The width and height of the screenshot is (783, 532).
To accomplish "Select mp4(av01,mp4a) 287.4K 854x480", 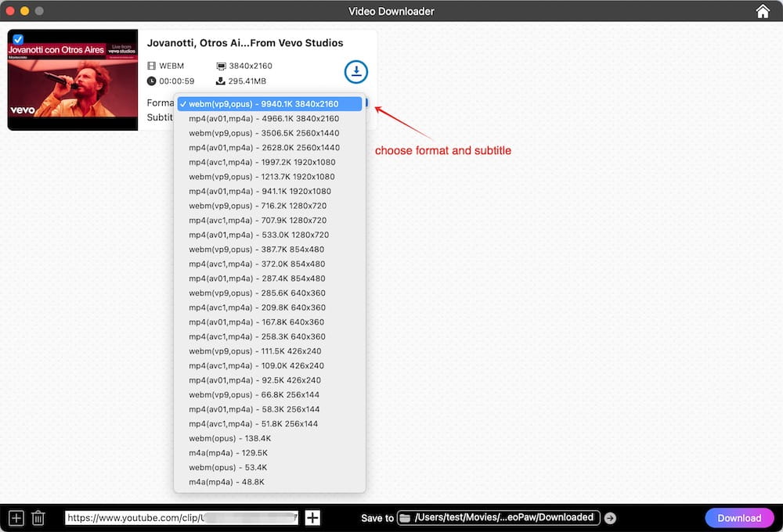I will point(269,278).
